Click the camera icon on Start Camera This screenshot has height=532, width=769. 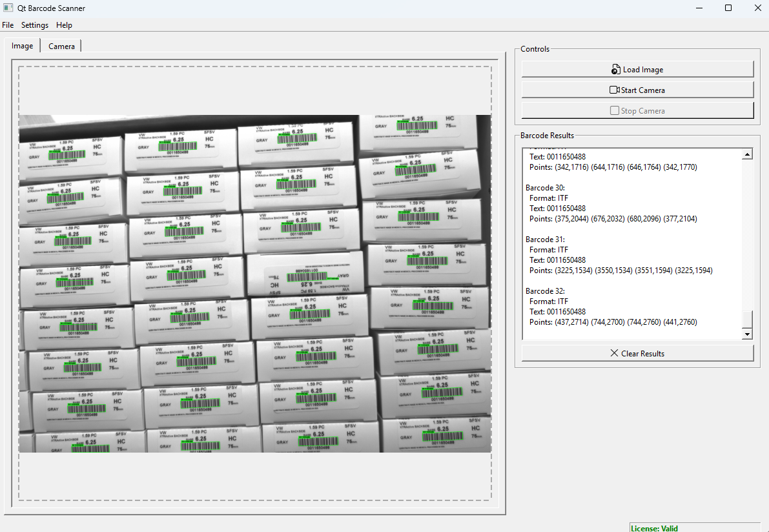(615, 90)
